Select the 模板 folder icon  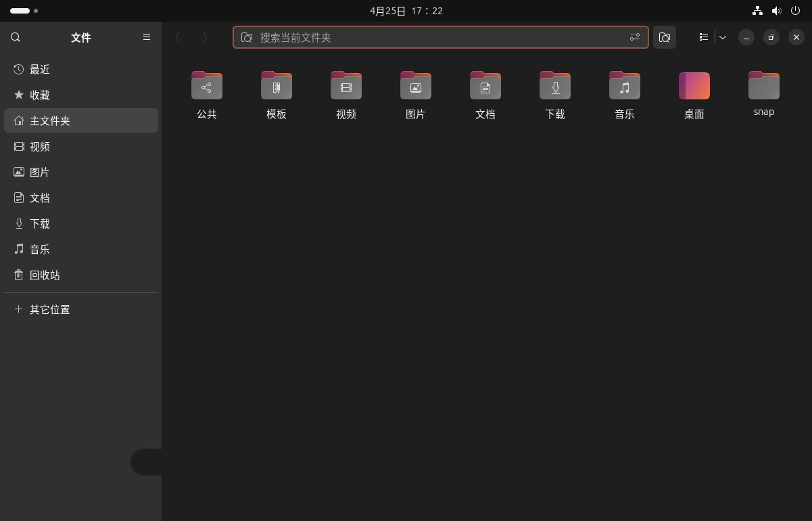click(x=277, y=85)
